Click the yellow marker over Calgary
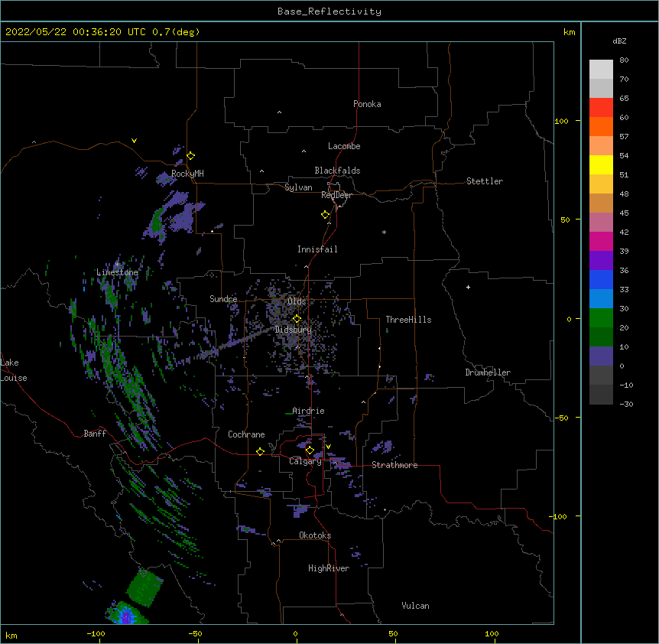This screenshot has width=659, height=644. click(310, 450)
